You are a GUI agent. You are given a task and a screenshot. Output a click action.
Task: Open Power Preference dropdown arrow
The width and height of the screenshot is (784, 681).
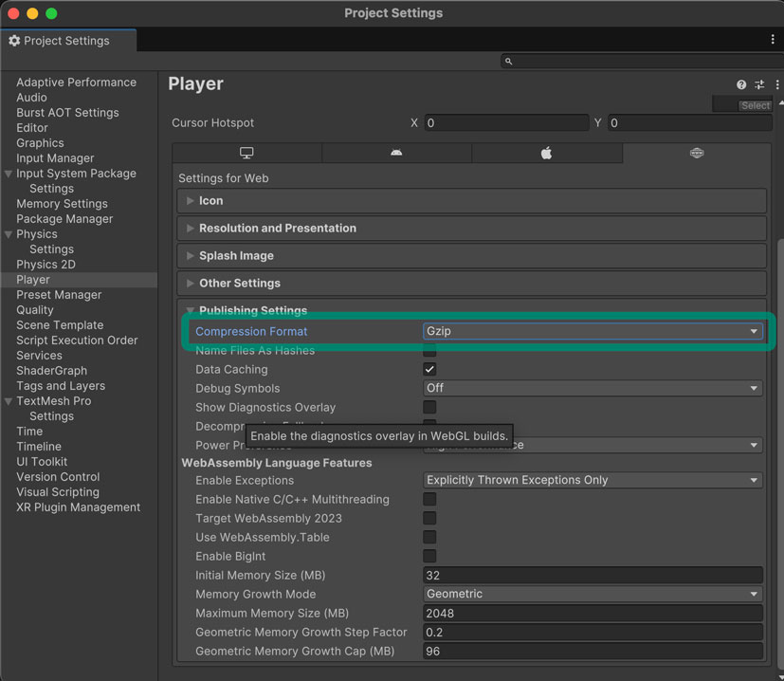(x=754, y=446)
